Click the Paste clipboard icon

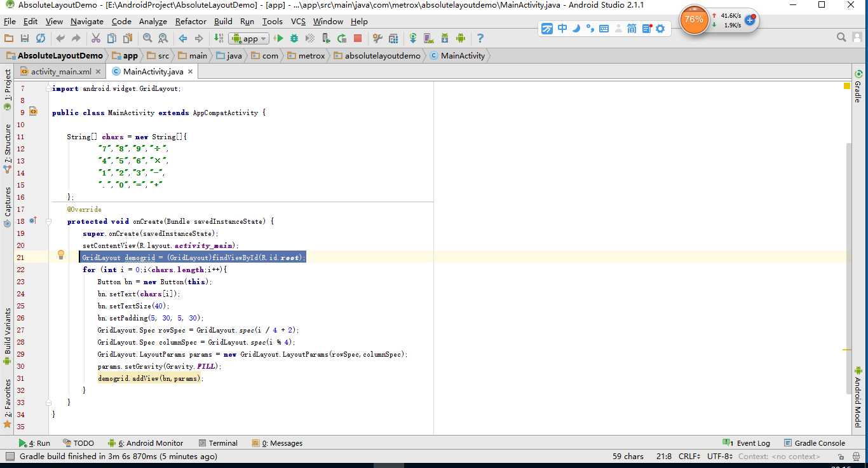[127, 38]
